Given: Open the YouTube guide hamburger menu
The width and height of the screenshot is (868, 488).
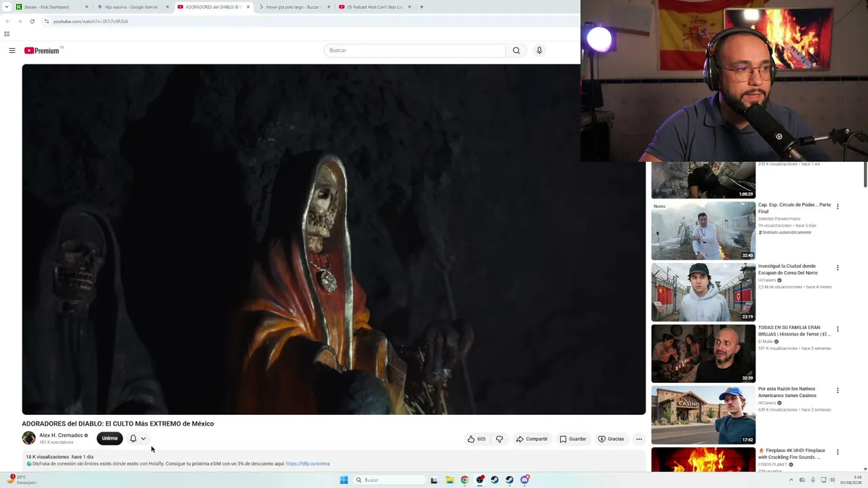Looking at the screenshot, I should point(12,50).
